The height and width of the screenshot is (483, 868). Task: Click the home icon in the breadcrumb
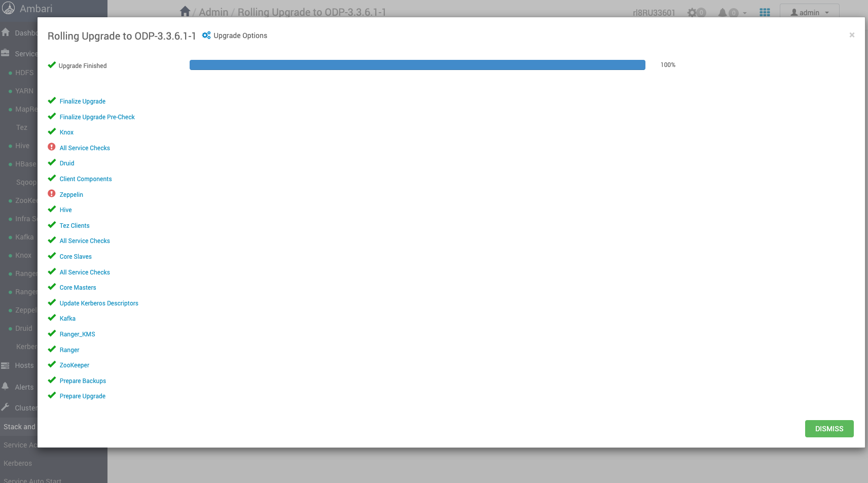185,11
